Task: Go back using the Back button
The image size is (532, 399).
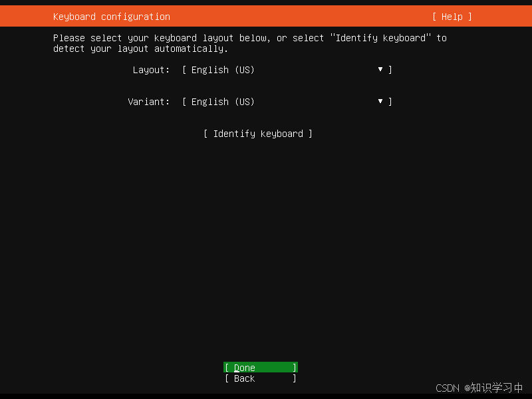Action: pyautogui.click(x=261, y=378)
